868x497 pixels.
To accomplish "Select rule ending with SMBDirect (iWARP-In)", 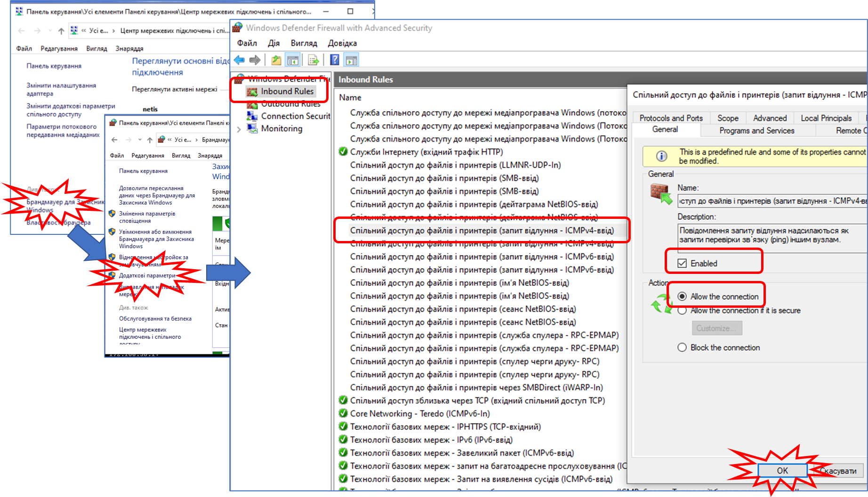I will [x=476, y=387].
